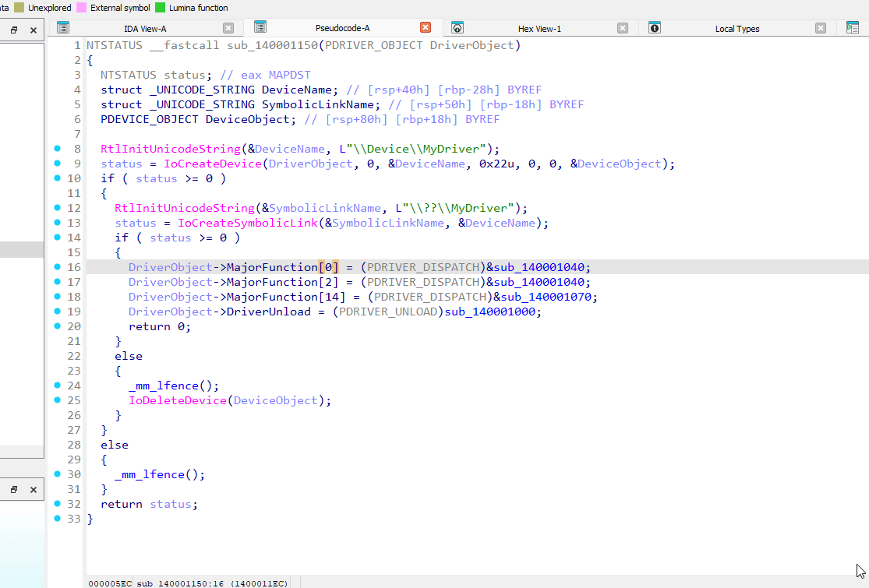The height and width of the screenshot is (588, 869).
Task: Click _mm_lfence call on line 24
Action: [x=164, y=386]
